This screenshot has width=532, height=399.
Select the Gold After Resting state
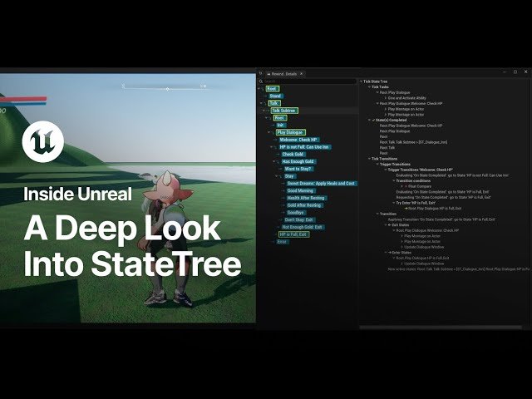[x=304, y=205]
